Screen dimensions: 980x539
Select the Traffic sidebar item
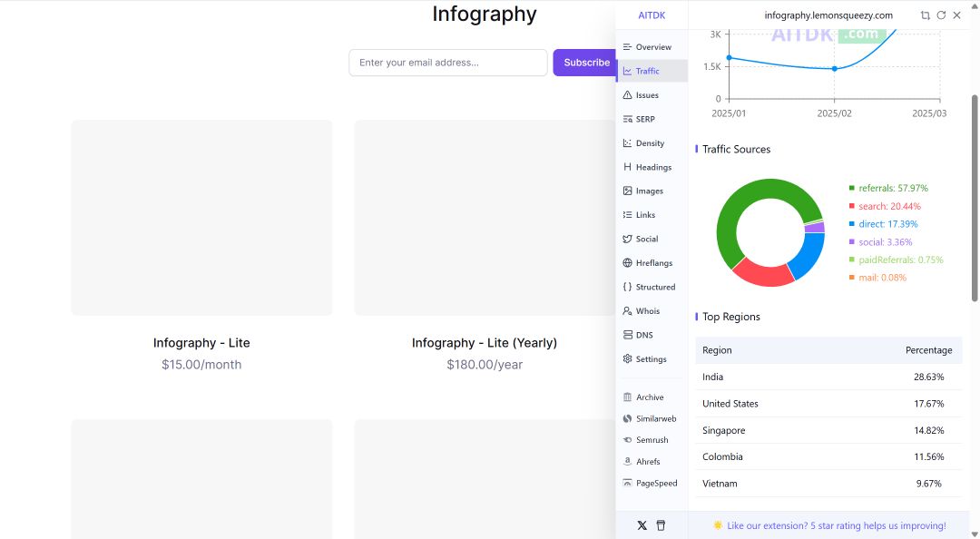tap(652, 72)
